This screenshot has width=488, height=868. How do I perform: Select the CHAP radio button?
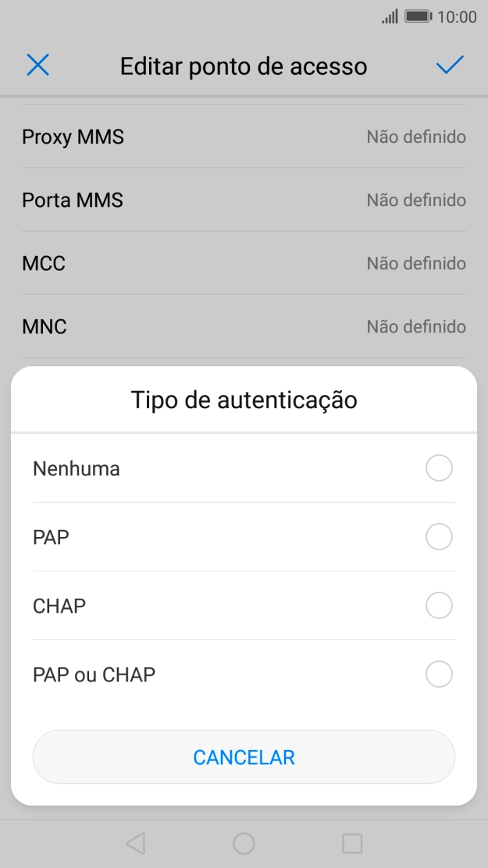click(x=439, y=606)
